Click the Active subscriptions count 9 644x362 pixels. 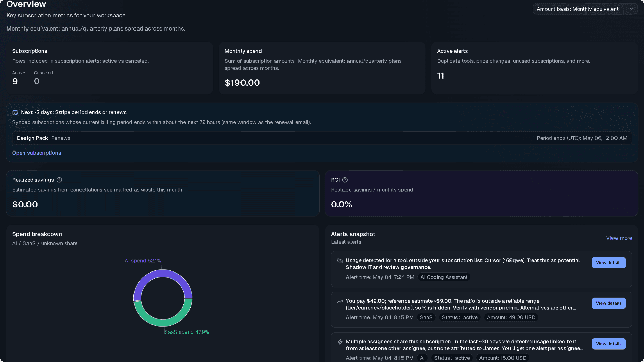15,81
